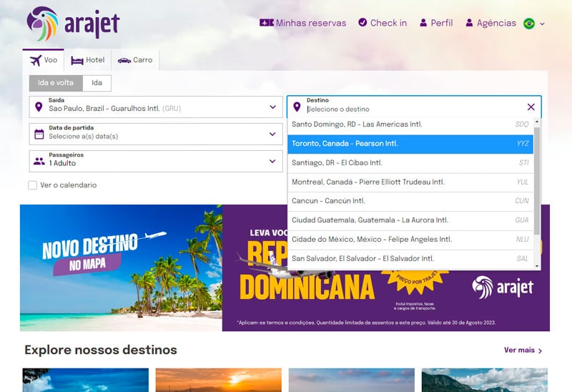Click the Arajet parrot logo
572x392 pixels.
43,24
